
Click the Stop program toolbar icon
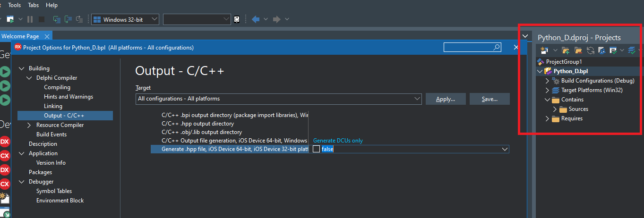coord(42,19)
